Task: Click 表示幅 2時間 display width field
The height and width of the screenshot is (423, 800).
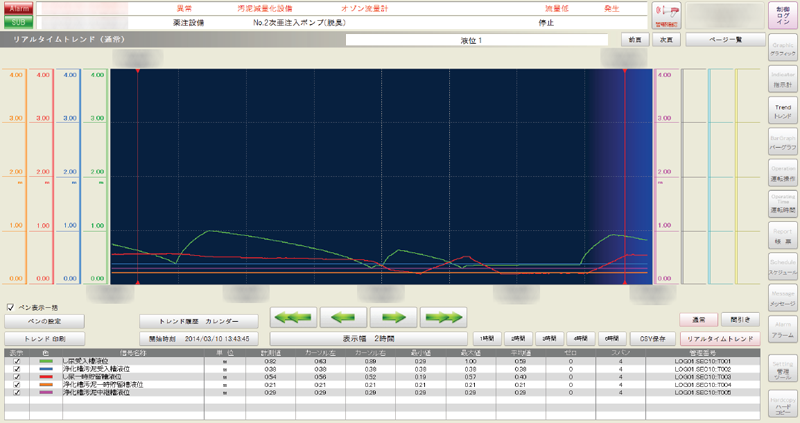Action: coord(368,339)
